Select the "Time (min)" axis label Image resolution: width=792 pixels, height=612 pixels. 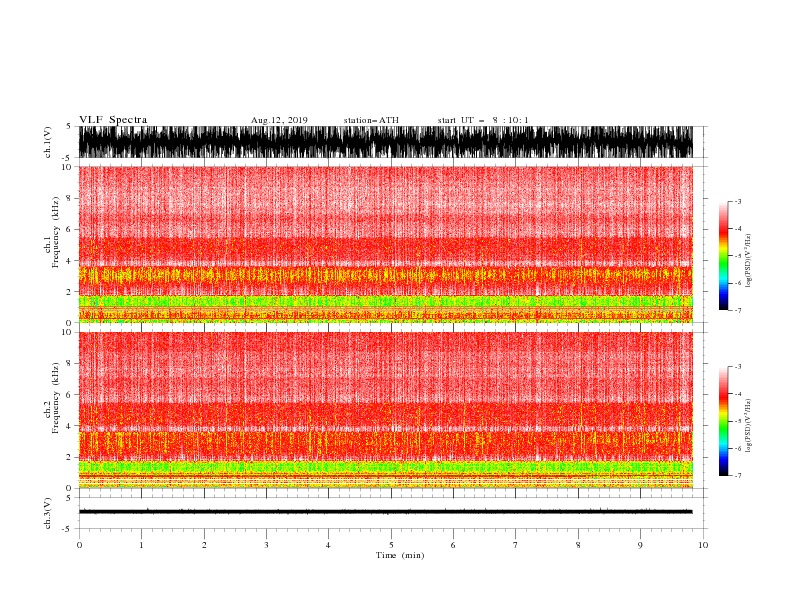pyautogui.click(x=400, y=555)
